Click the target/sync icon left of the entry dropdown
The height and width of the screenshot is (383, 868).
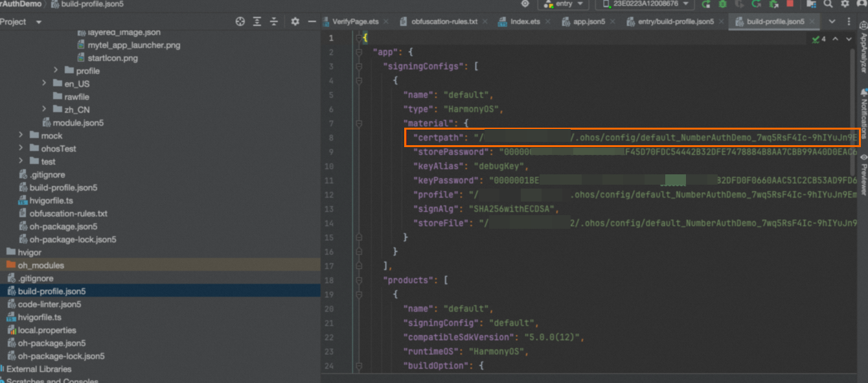coord(525,4)
